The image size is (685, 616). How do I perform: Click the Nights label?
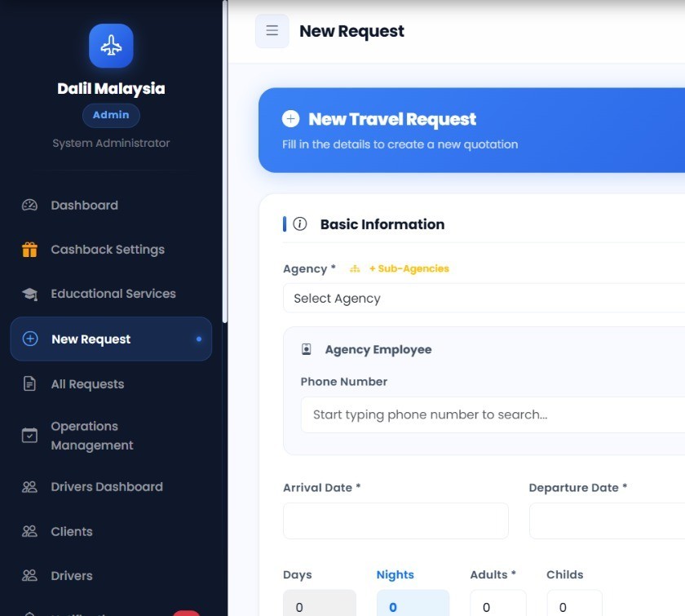tap(395, 574)
